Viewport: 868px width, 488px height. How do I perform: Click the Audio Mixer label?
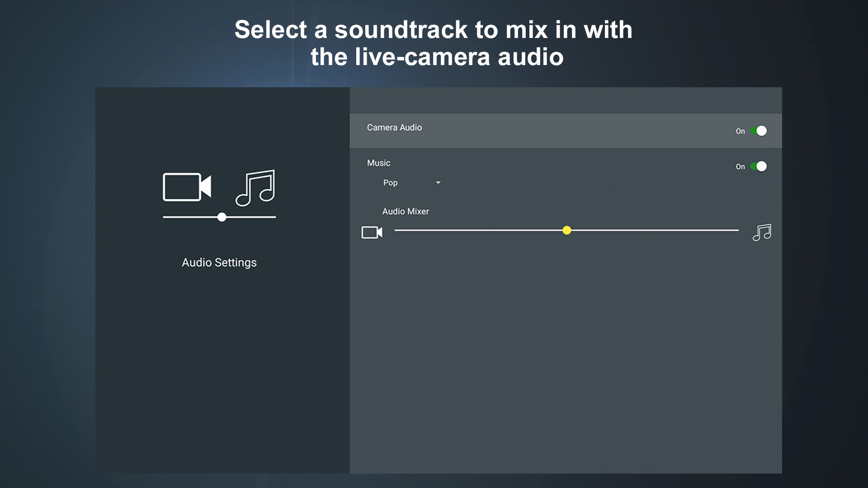coord(406,211)
